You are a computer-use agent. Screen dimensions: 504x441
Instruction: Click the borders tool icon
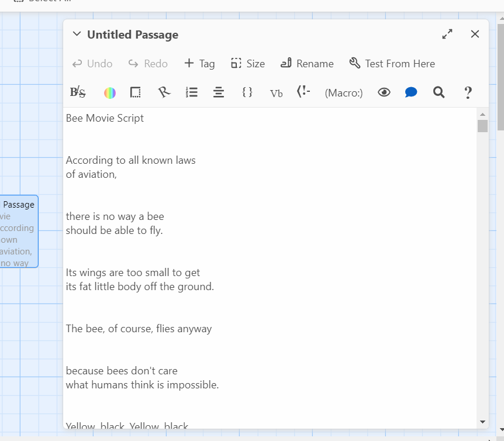135,92
